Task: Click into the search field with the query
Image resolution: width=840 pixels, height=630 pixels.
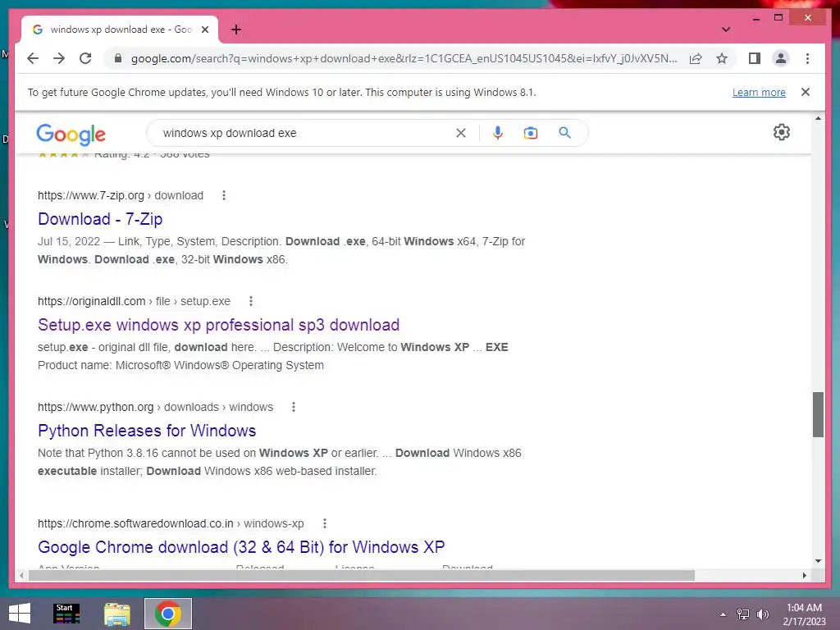Action: 305,133
